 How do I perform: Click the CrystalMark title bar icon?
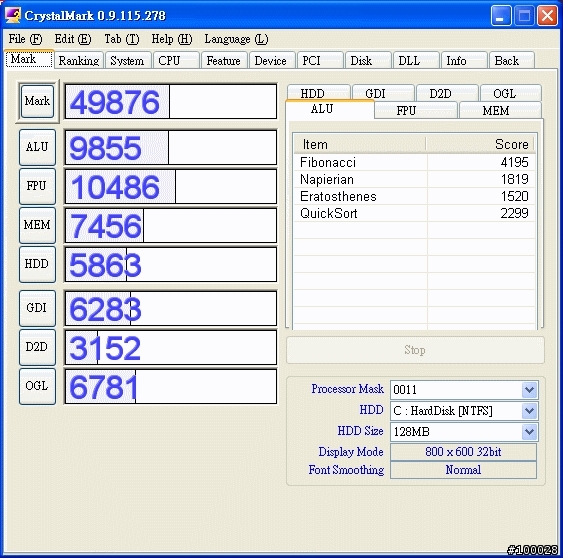click(x=13, y=15)
